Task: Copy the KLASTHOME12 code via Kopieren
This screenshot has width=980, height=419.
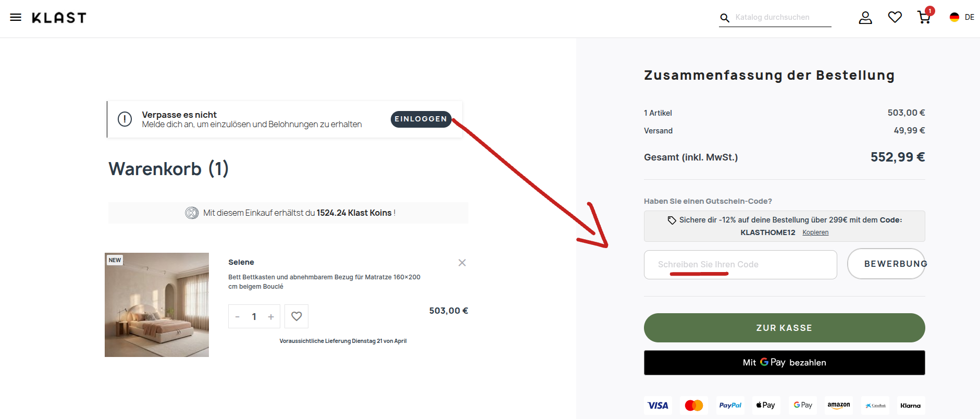Action: pos(815,232)
